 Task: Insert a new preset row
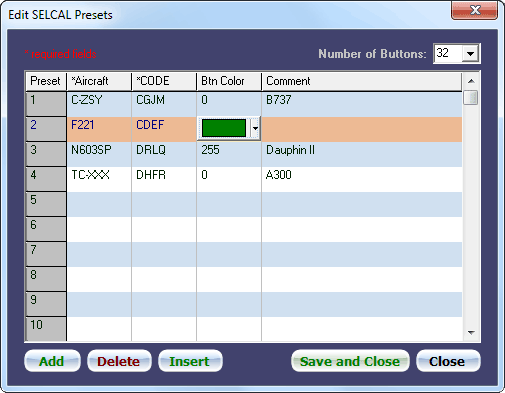click(x=190, y=361)
